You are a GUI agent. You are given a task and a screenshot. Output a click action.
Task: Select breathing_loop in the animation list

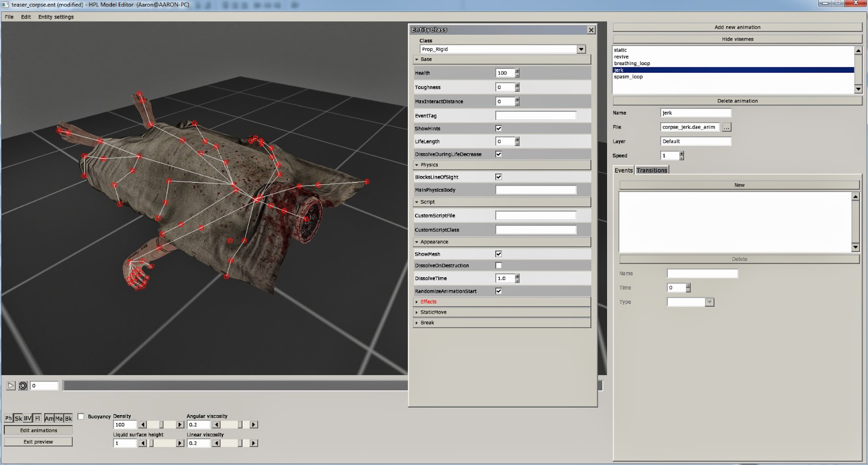pyautogui.click(x=632, y=63)
